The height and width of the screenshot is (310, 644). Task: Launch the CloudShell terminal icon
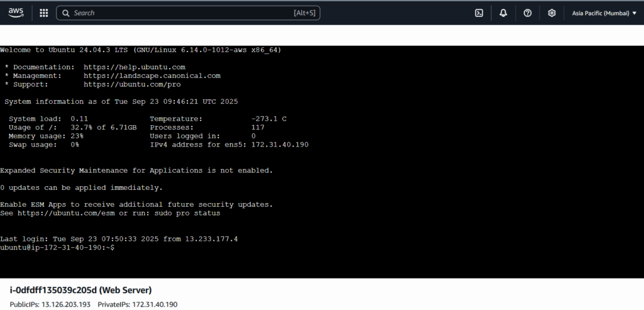(x=479, y=13)
